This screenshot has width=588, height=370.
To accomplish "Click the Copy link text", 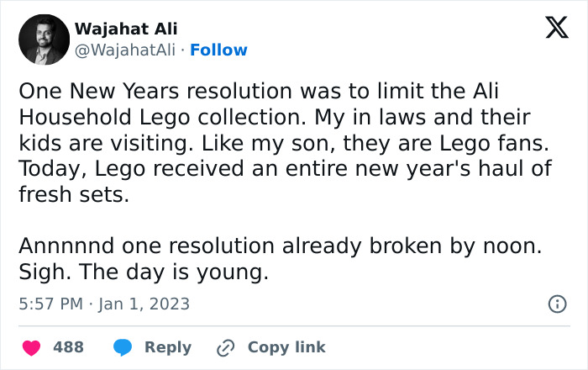I will 286,347.
